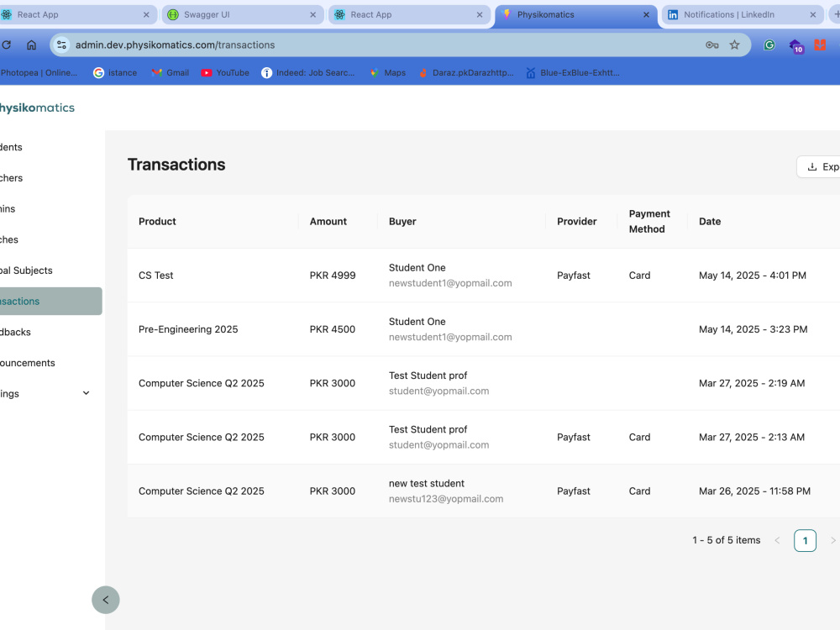840x630 pixels.
Task: Open the Gmail bookmark
Action: (170, 73)
